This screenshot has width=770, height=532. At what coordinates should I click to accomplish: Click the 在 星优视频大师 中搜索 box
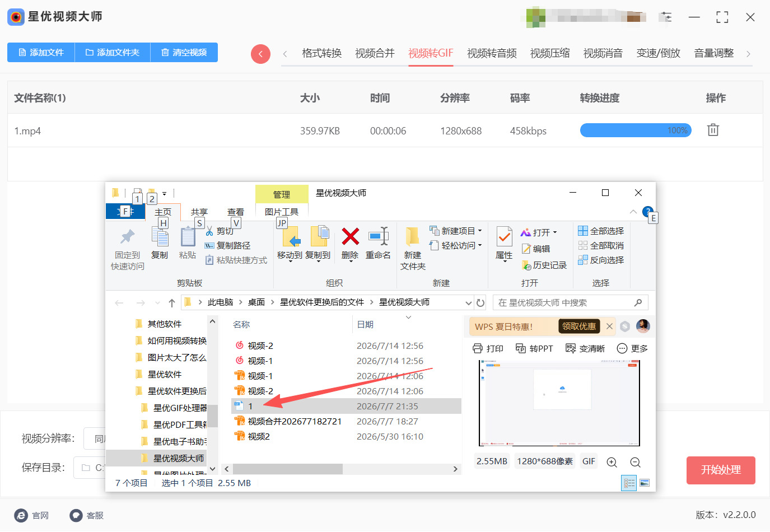coord(570,302)
